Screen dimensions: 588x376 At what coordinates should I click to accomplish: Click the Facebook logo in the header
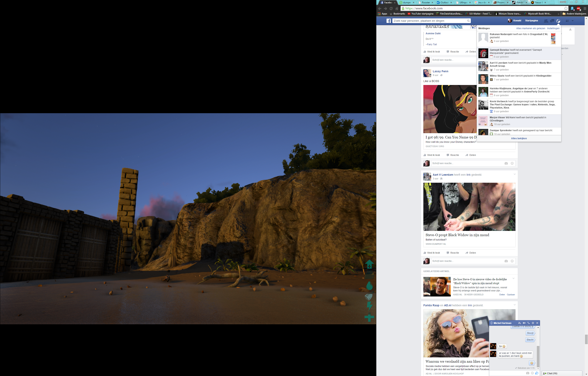click(x=389, y=21)
